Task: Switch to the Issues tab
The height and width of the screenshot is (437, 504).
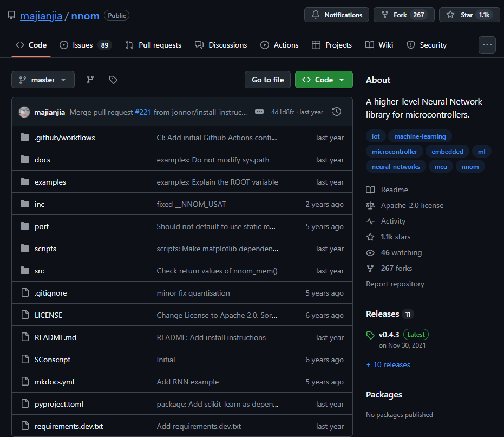Action: (x=86, y=45)
